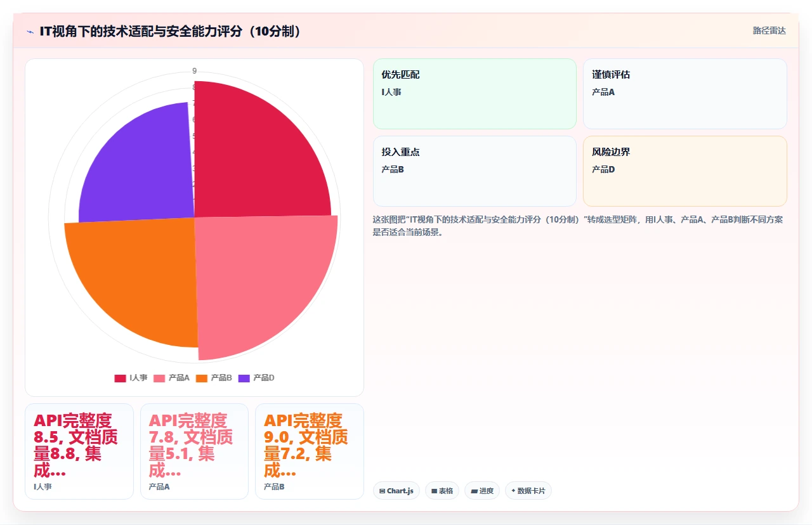
Task: Open the 优先匹配 card
Action: coord(475,94)
